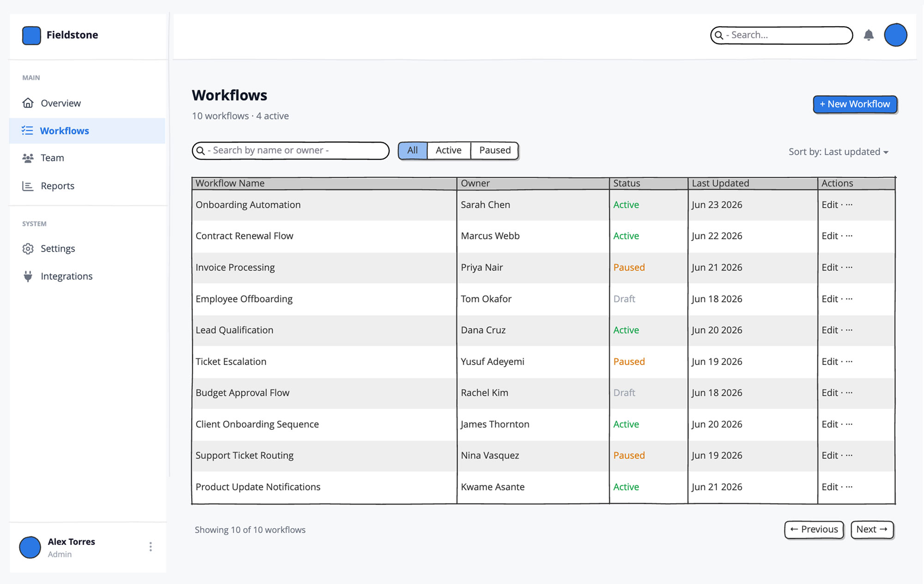The height and width of the screenshot is (584, 924).
Task: Open more actions for Product Update Notifications
Action: click(x=849, y=487)
